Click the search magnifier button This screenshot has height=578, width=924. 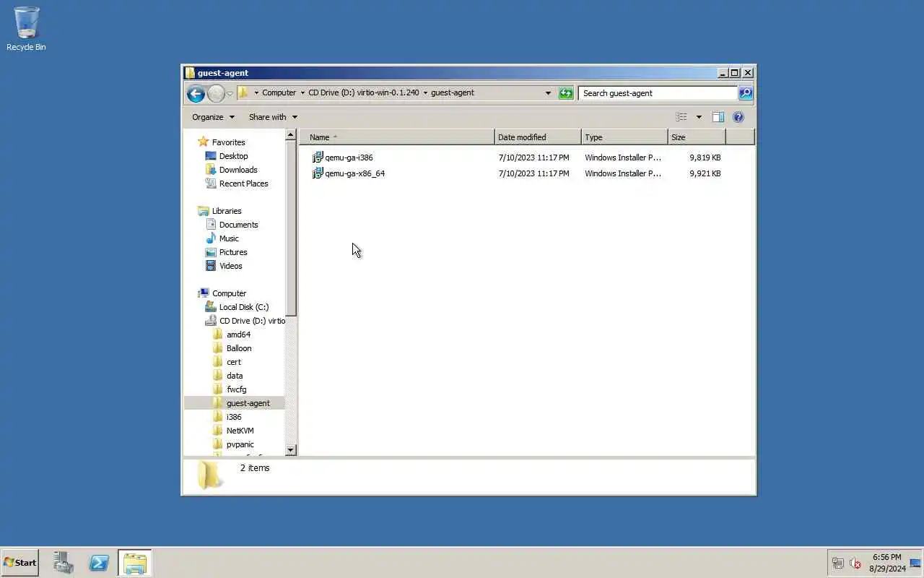[x=746, y=93]
